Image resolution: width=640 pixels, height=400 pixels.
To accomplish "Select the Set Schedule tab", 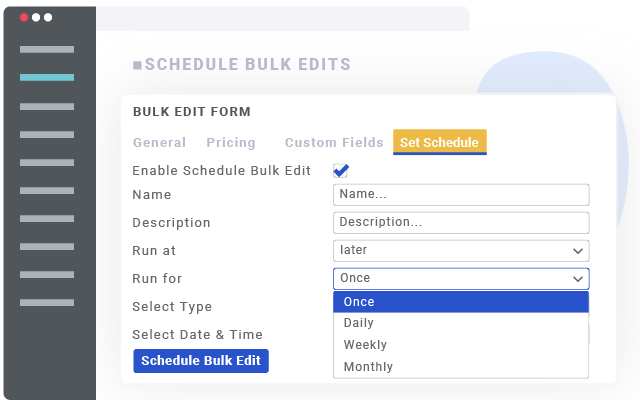I will [439, 143].
